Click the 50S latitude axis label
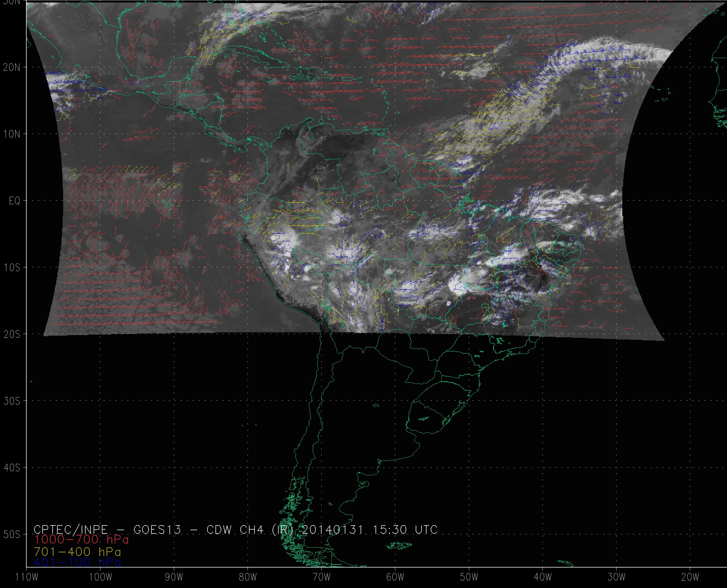Image resolution: width=727 pixels, height=588 pixels. [x=12, y=535]
